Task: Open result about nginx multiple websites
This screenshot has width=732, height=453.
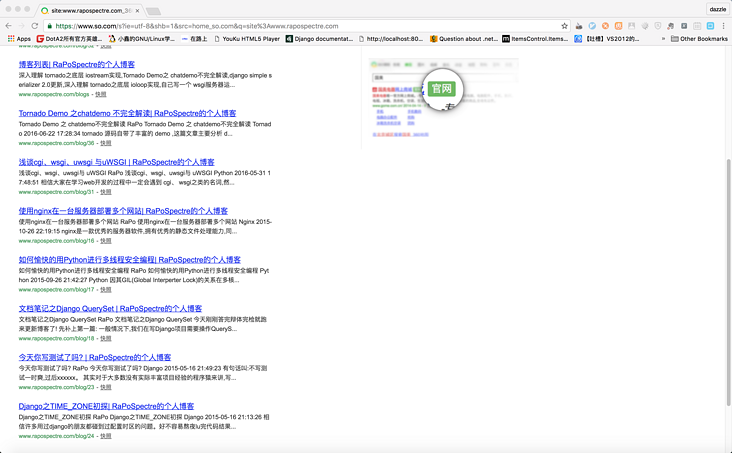Action: tap(123, 211)
